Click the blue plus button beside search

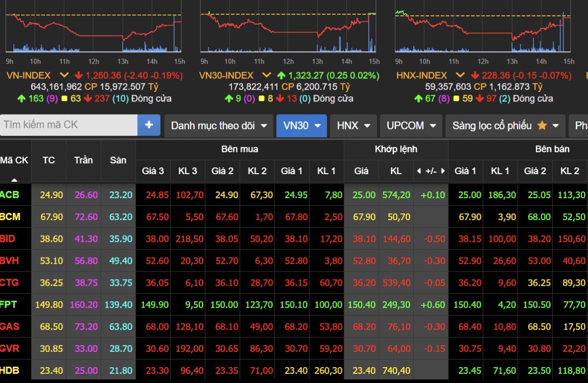pos(149,125)
